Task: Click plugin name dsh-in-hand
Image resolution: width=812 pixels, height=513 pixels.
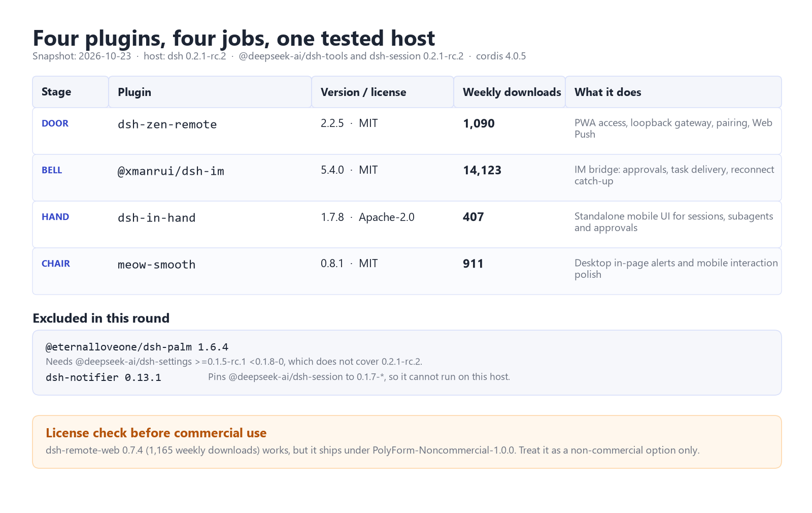Action: click(x=156, y=218)
